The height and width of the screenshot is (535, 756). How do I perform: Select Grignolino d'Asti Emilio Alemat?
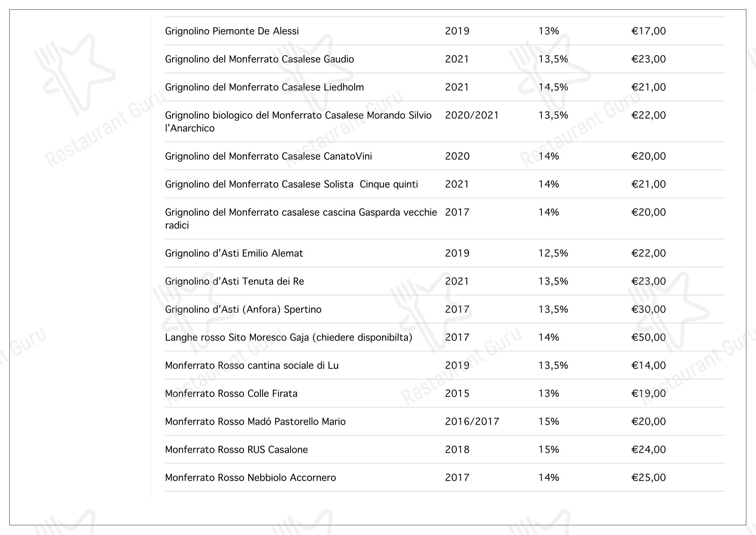pos(234,253)
